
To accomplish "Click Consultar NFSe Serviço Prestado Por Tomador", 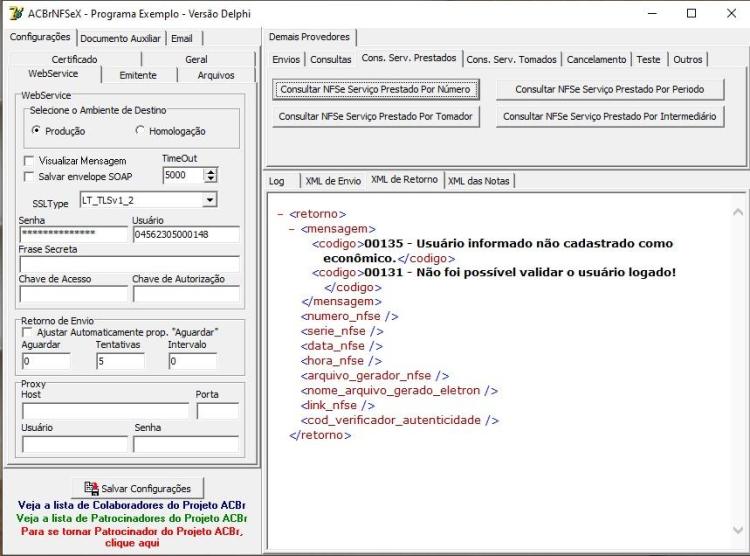I will click(x=375, y=116).
